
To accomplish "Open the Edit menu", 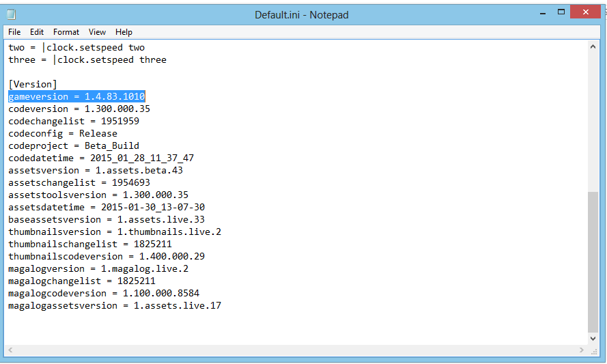I will pyautogui.click(x=37, y=32).
